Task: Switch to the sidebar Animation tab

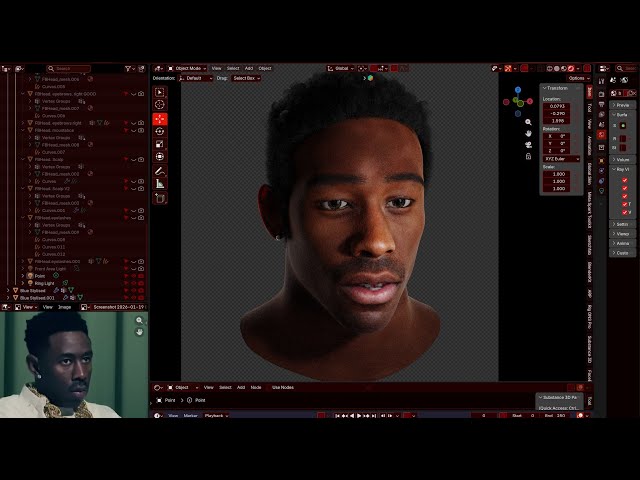Action: pos(589,145)
